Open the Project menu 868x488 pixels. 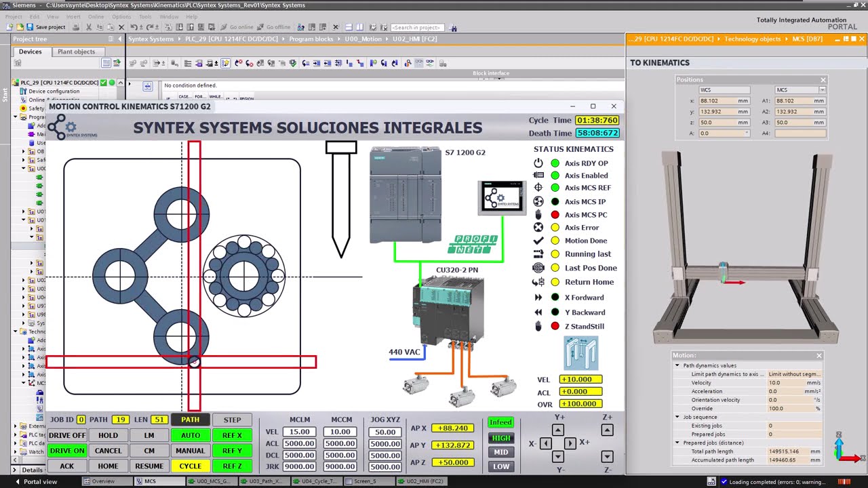coord(14,16)
